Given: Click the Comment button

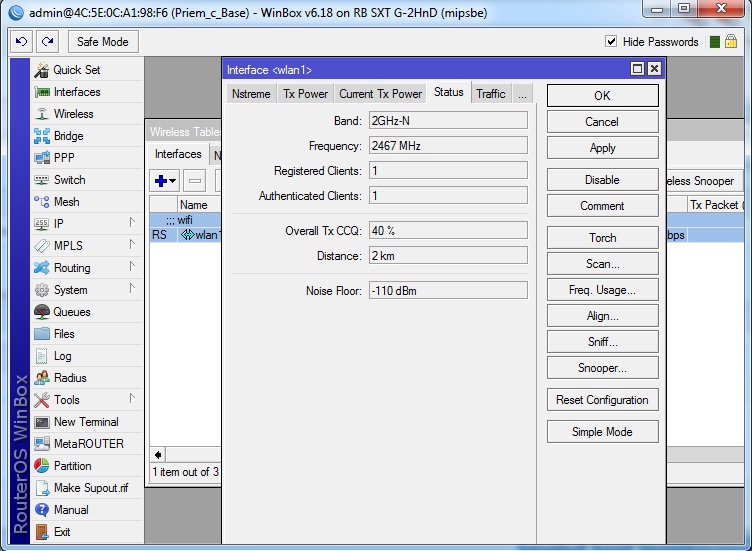Looking at the screenshot, I should click(602, 206).
